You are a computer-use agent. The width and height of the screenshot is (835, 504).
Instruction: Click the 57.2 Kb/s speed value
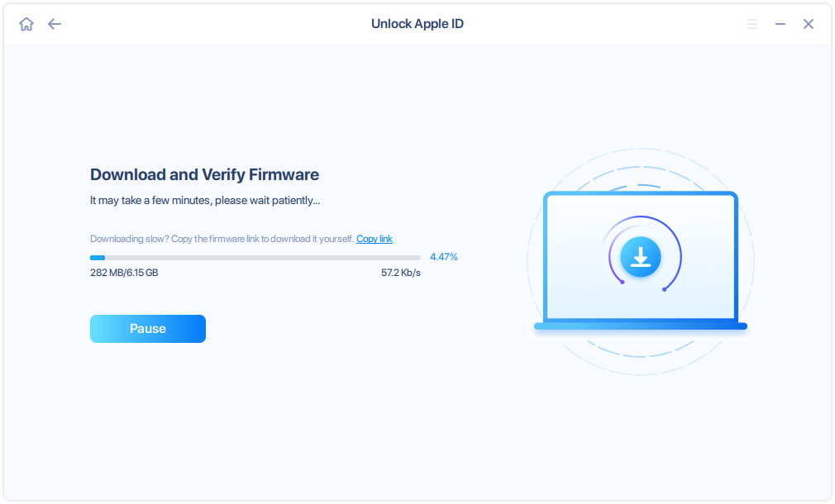[400, 273]
